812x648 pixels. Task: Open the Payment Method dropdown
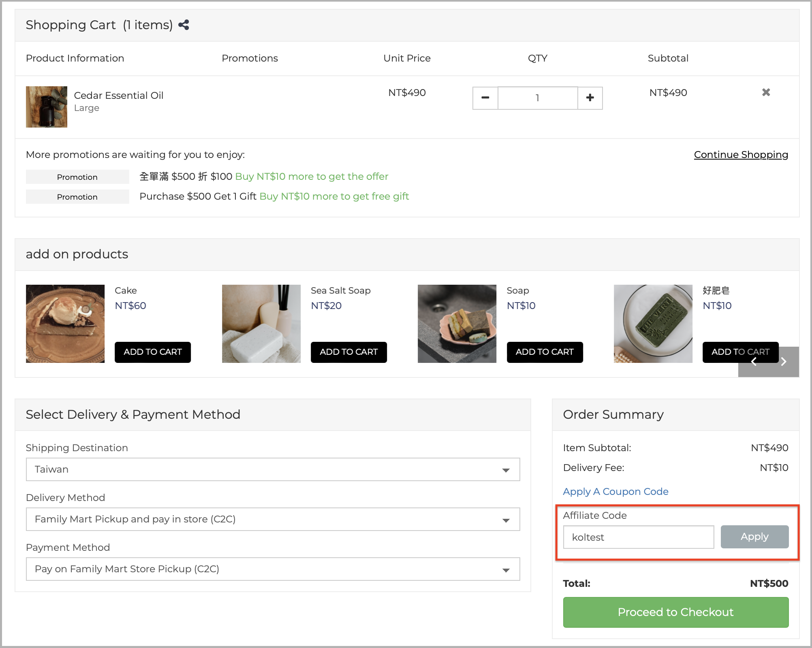point(273,569)
